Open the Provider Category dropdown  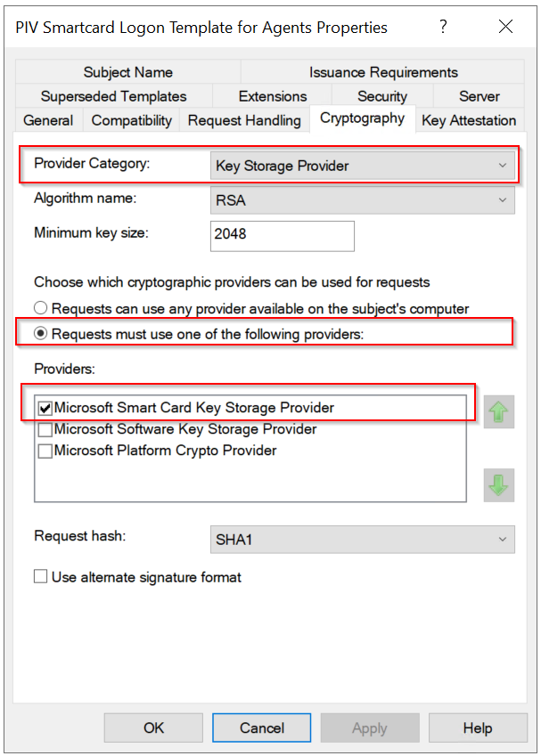pos(364,166)
